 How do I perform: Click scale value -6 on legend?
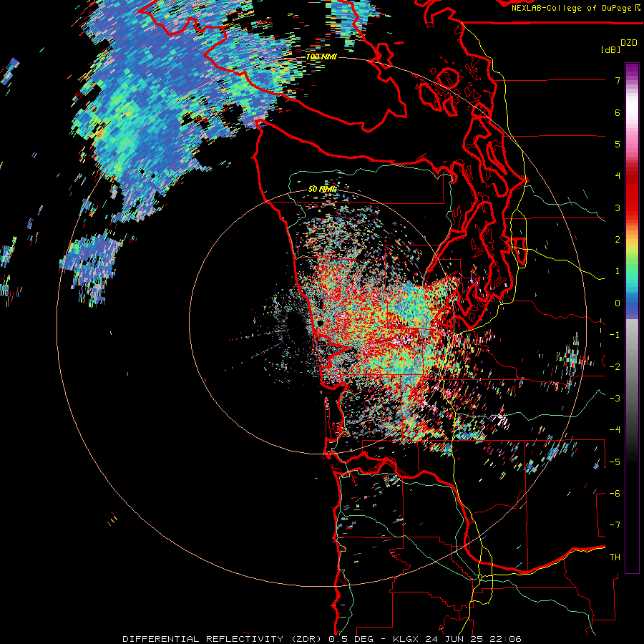pyautogui.click(x=615, y=494)
